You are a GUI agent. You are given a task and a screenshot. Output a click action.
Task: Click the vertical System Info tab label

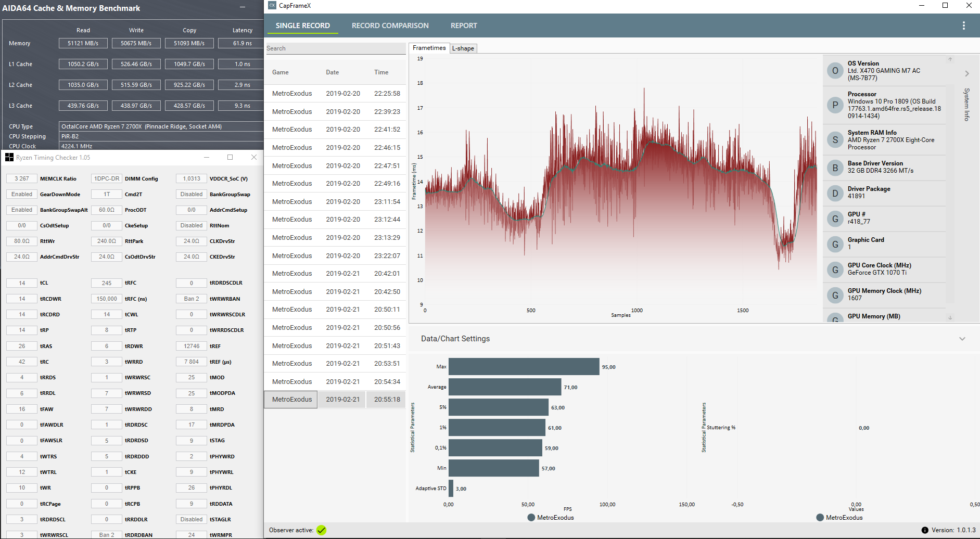(x=967, y=104)
